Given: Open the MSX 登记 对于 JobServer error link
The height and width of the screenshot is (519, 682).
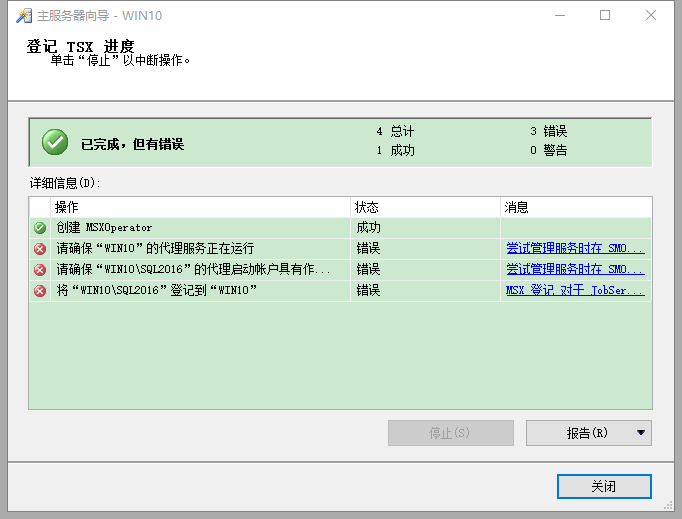Looking at the screenshot, I should (x=575, y=291).
